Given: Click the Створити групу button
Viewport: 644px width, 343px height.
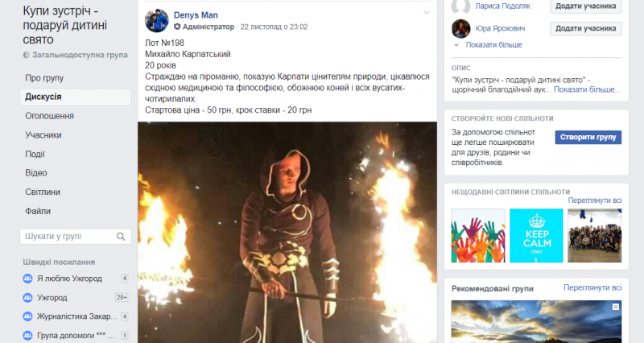Looking at the screenshot, I should [x=588, y=137].
